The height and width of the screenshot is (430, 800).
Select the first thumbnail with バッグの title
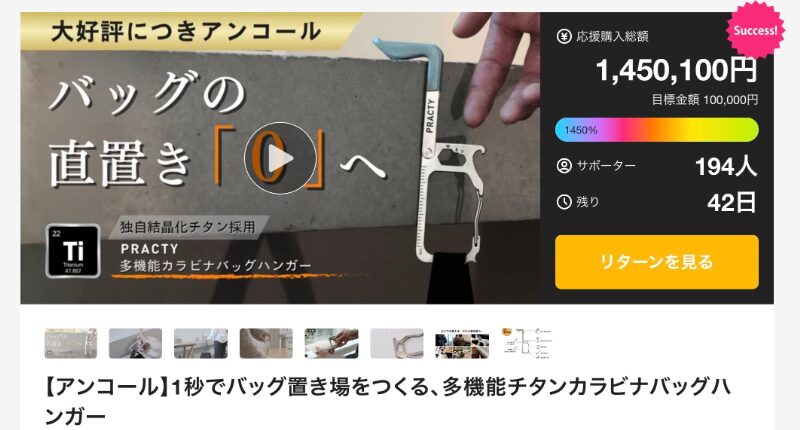[70, 343]
